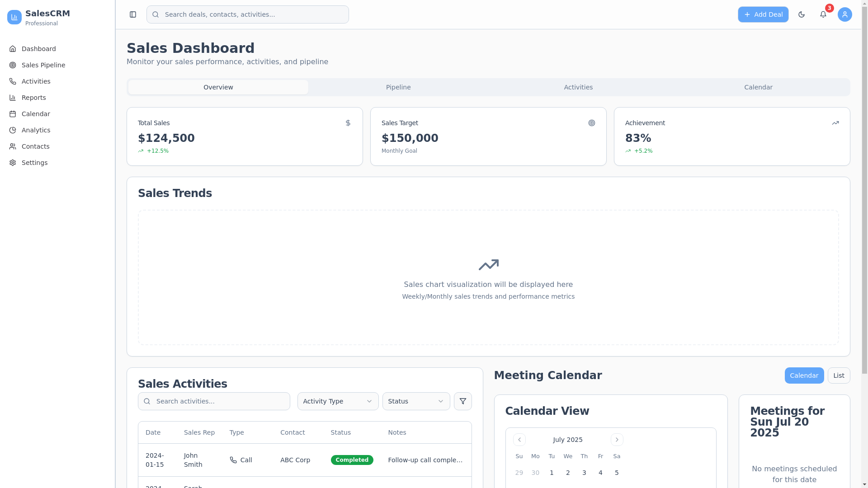The image size is (868, 488).
Task: Select July 2 in the calendar
Action: pos(568,473)
